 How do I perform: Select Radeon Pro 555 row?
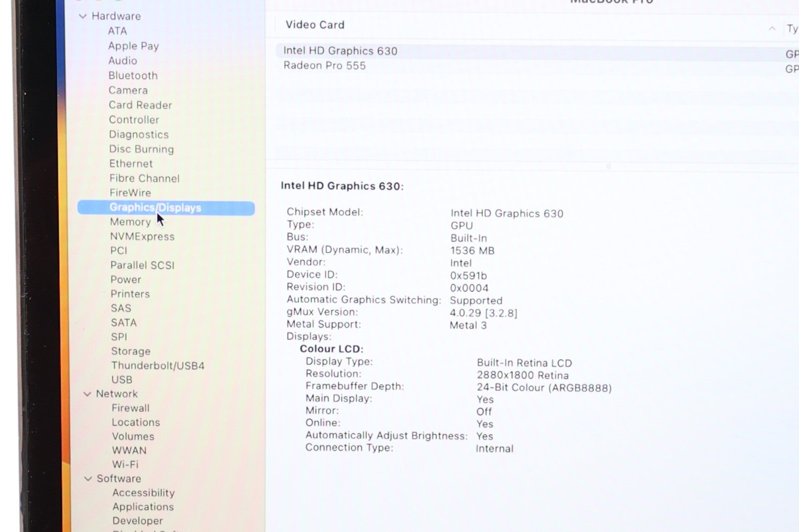pos(324,66)
